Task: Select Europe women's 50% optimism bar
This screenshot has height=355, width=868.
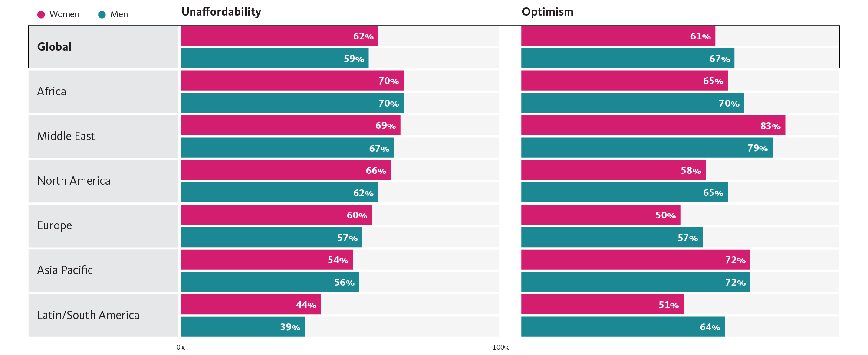Action: pyautogui.click(x=601, y=215)
